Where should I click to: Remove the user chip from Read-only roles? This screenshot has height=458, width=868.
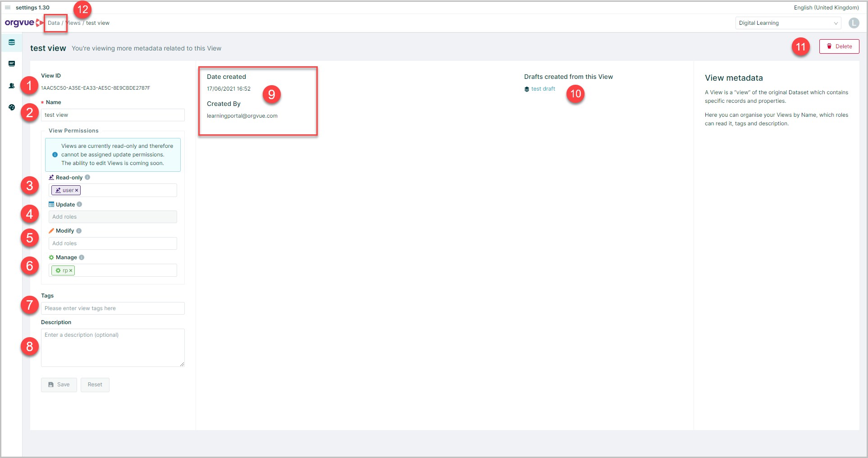[77, 190]
